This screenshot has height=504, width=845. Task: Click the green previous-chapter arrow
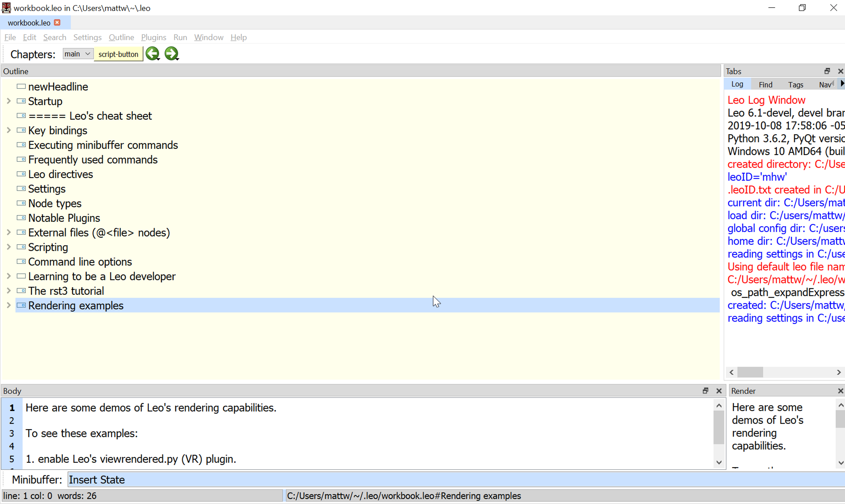(x=152, y=53)
